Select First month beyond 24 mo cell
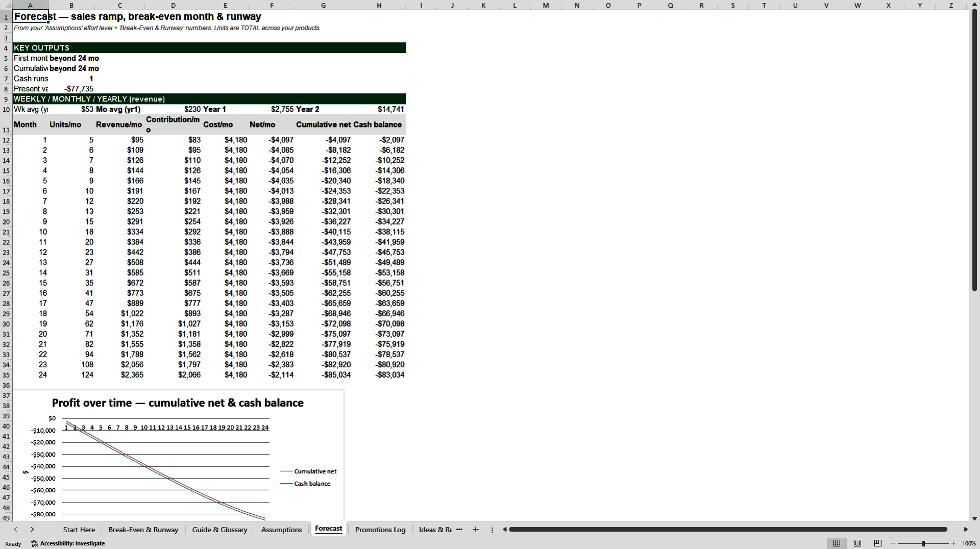This screenshot has height=549, width=980. click(71, 58)
